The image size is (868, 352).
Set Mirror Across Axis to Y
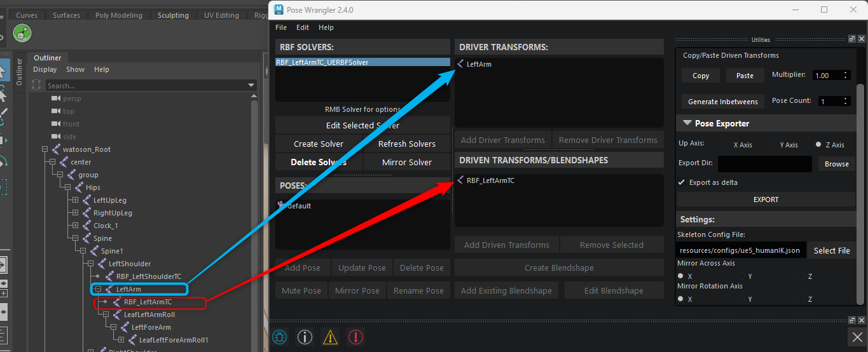(x=741, y=276)
